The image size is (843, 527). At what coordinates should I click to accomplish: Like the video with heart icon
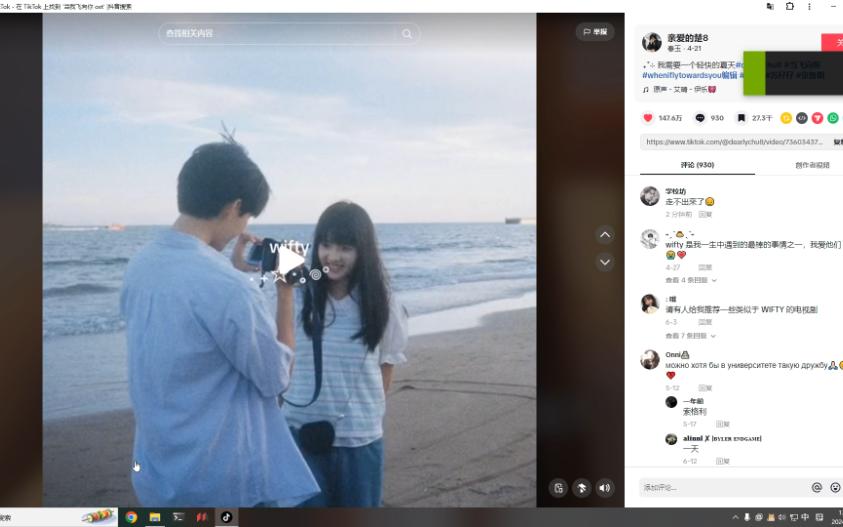point(648,118)
